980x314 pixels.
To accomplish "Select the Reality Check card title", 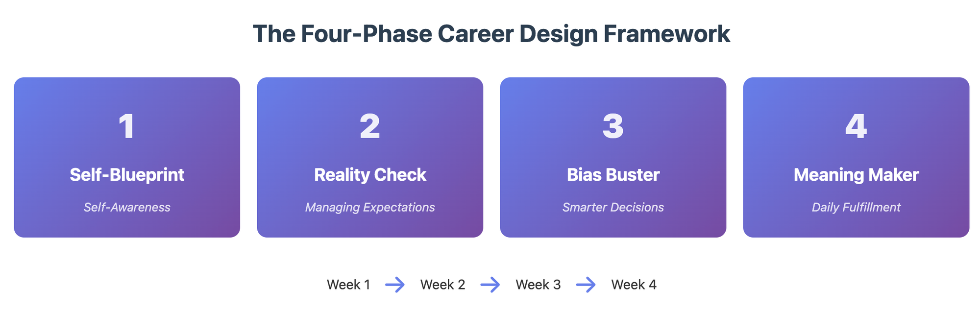I will [370, 175].
